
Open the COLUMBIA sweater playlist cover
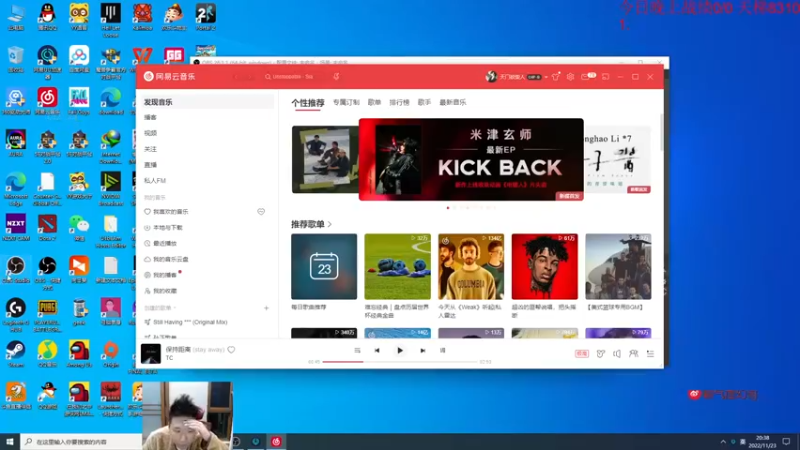click(x=471, y=266)
